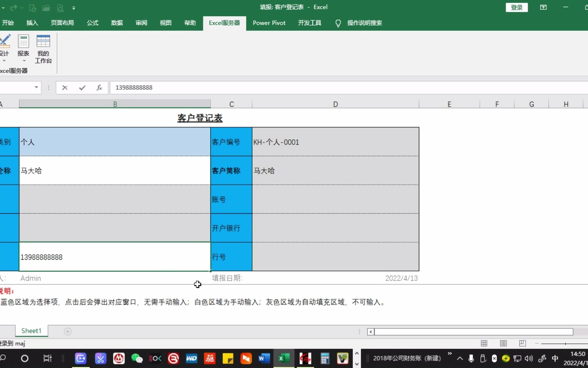Toggle Page Layout view in the status bar
The height and width of the screenshot is (368, 588).
[503, 343]
